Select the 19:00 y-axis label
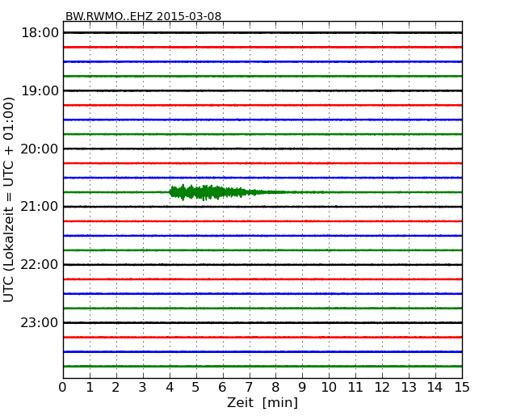Viewport: 525px width, 420px height. pos(40,90)
